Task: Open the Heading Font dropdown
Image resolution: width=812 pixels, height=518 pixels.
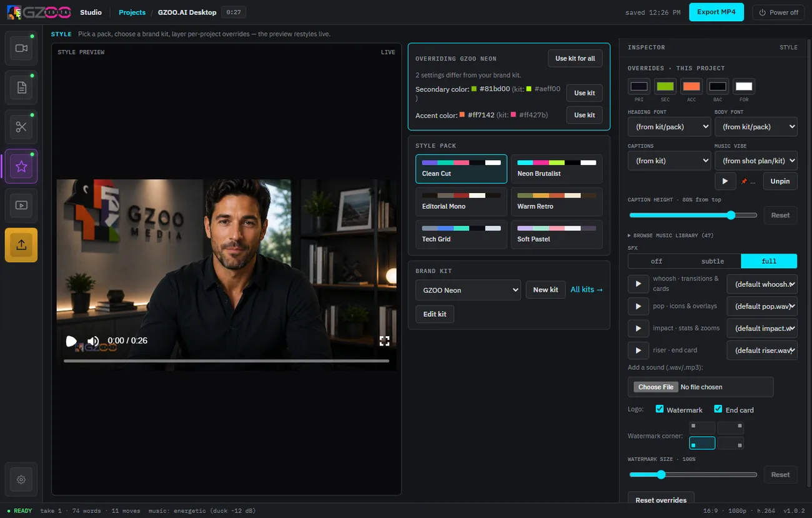Action: pyautogui.click(x=669, y=127)
